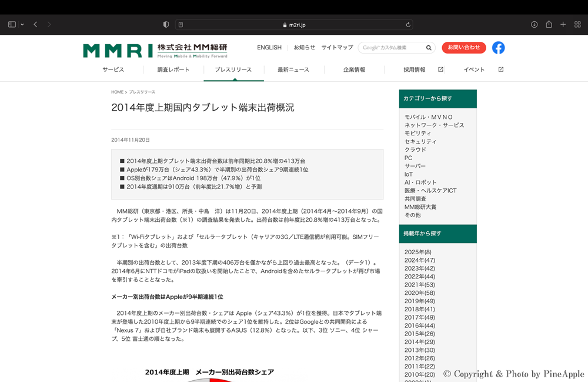
Task: Open a new tab with the plus icon
Action: (563, 25)
